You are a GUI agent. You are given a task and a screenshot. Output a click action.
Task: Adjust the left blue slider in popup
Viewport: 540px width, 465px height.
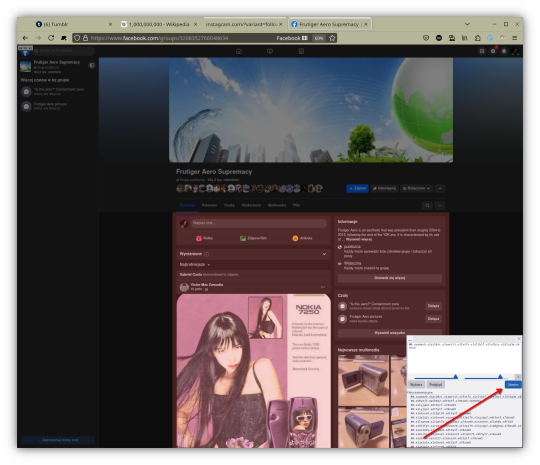[455, 377]
